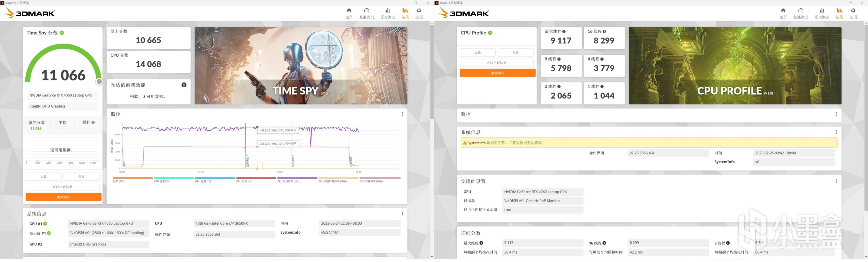Click orange 再次运行 button under Time Spy
This screenshot has width=868, height=262.
(x=63, y=197)
